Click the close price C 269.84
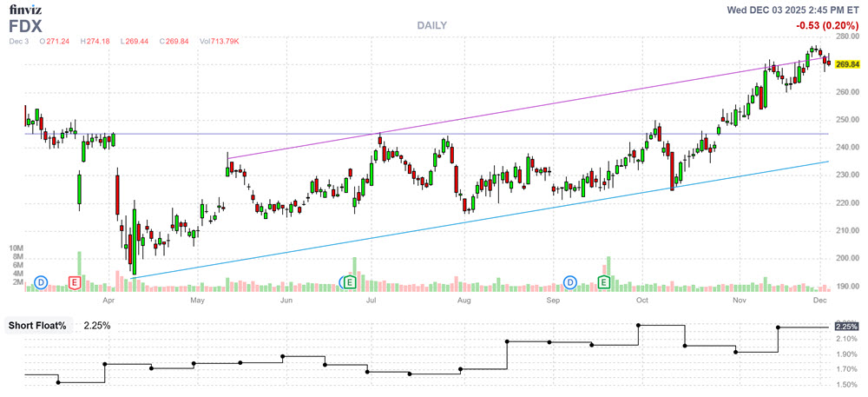This screenshot has height=397, width=868. pos(172,41)
